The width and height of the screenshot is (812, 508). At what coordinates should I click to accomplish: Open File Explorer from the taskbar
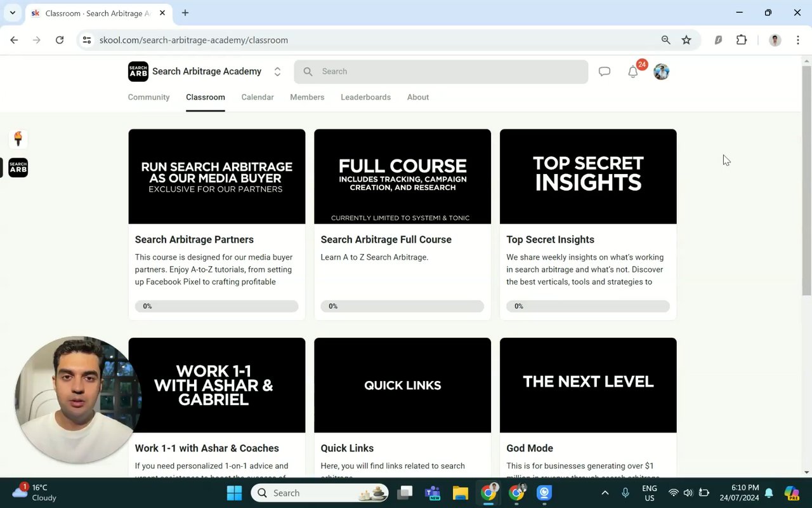tap(461, 493)
